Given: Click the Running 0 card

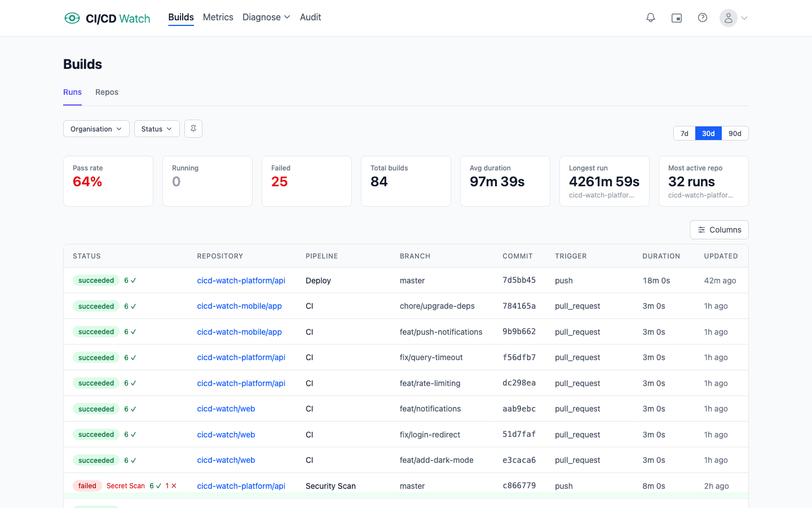Looking at the screenshot, I should tap(208, 181).
